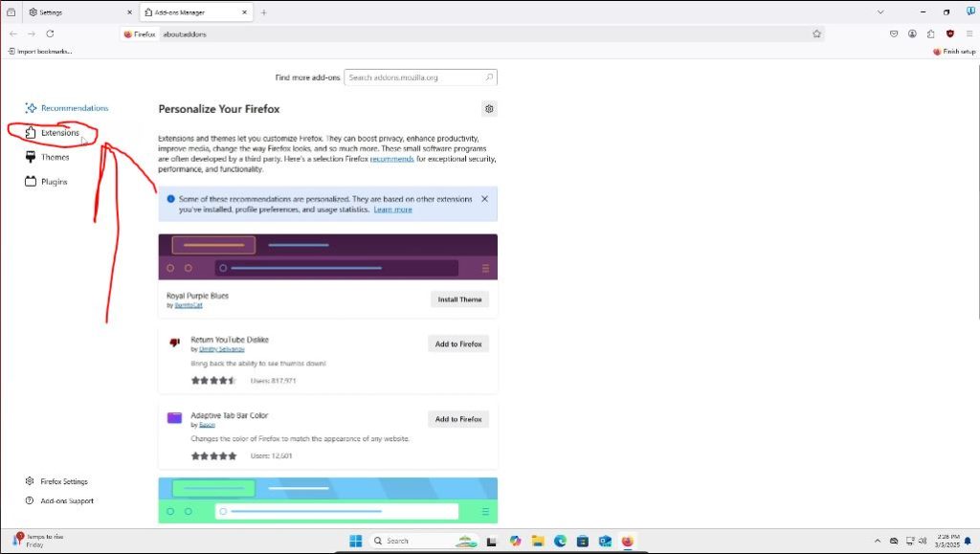The image size is (980, 554).
Task: Go back using the back arrow
Action: click(x=13, y=33)
